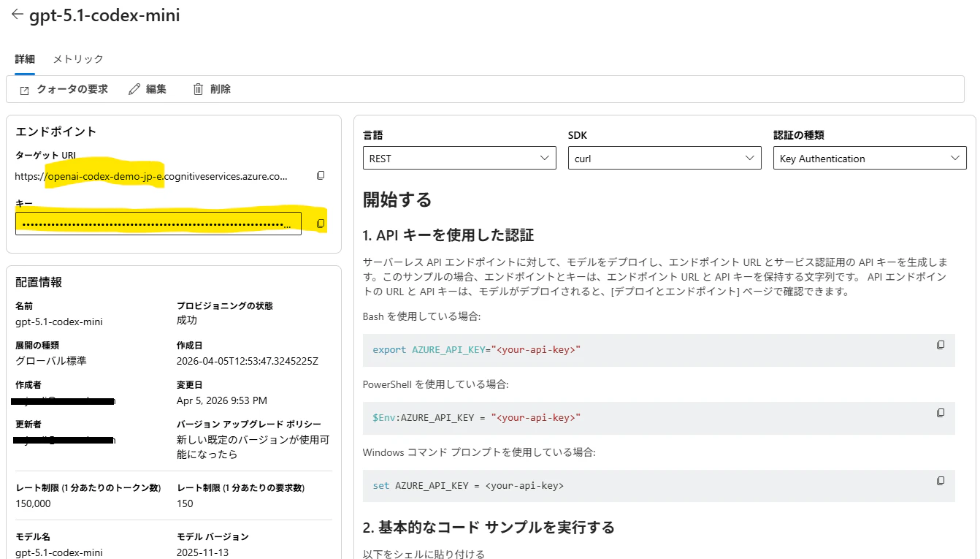Click the 作成日 timestamp 2026-04-05T12:53:47.3245225Z
Image resolution: width=980 pixels, height=559 pixels.
click(x=248, y=361)
